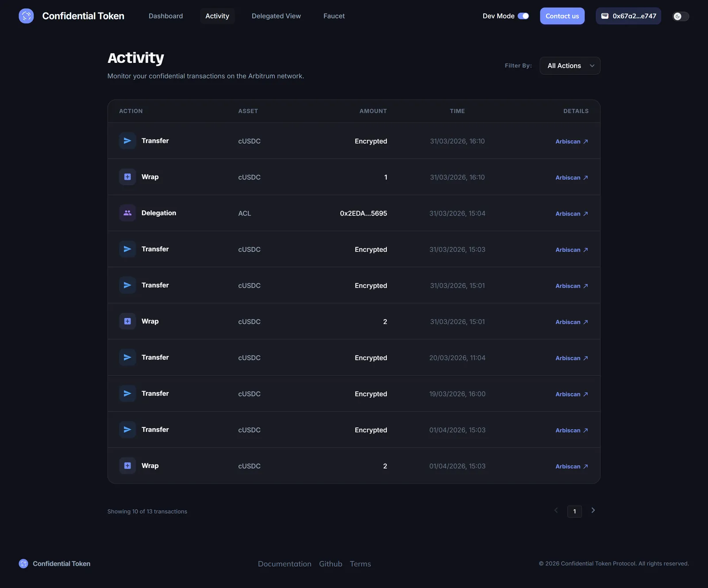Click Wrap icon in 31/03/2026, 15:01 row
Screen dimensions: 708x588
point(127,321)
